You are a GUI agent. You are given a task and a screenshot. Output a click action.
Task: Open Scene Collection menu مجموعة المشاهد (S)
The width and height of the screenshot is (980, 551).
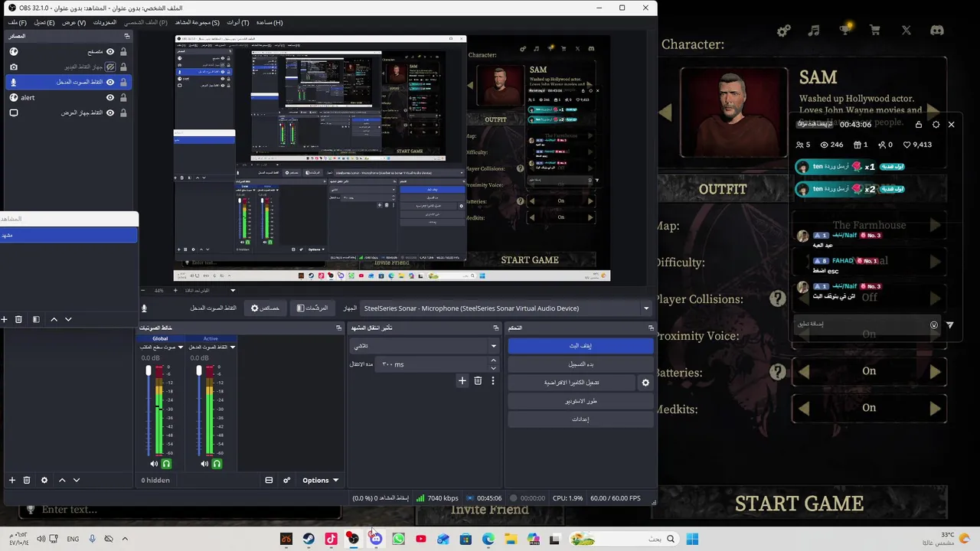(197, 22)
